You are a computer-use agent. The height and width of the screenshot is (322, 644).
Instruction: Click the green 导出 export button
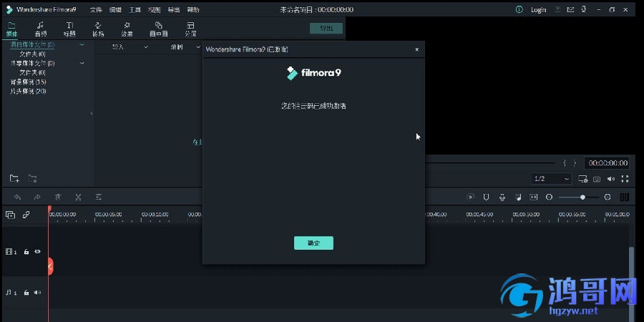pos(326,28)
